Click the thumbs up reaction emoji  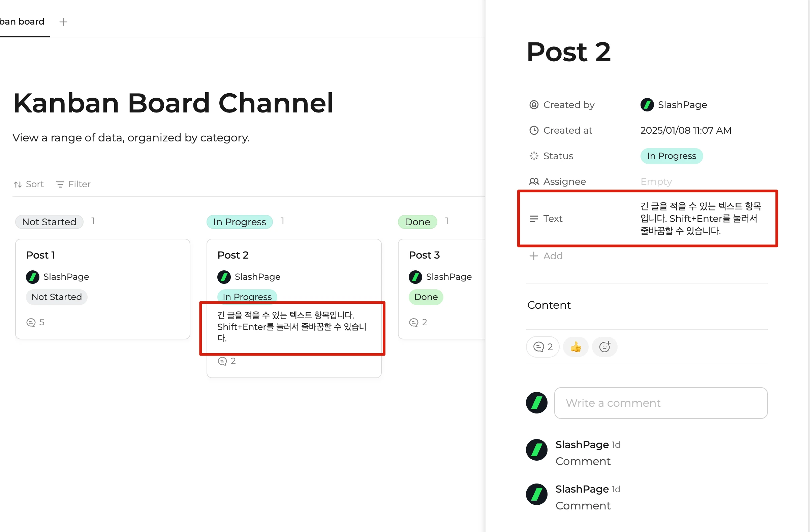coord(575,347)
